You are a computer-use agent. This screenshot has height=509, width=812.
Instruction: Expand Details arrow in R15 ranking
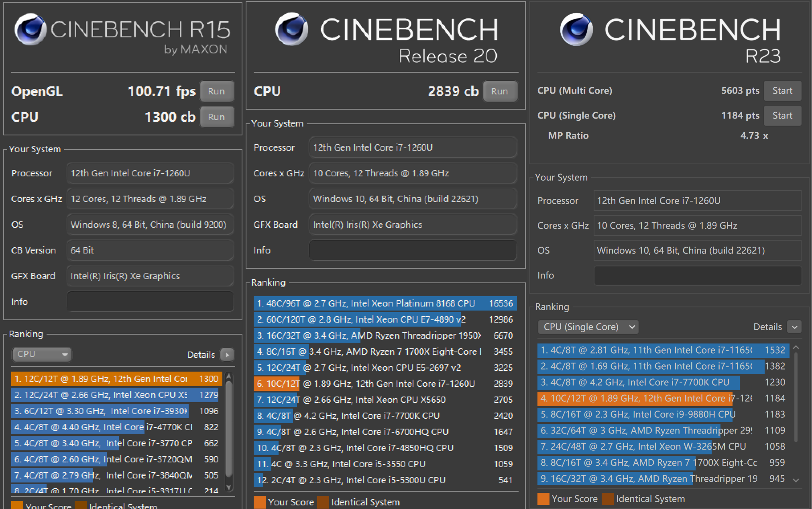pyautogui.click(x=227, y=355)
